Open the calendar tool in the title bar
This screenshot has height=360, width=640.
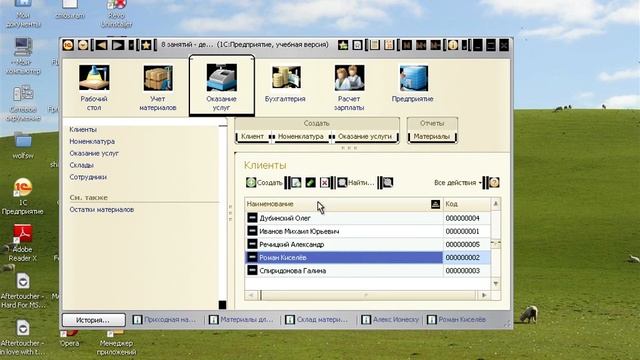[389, 45]
